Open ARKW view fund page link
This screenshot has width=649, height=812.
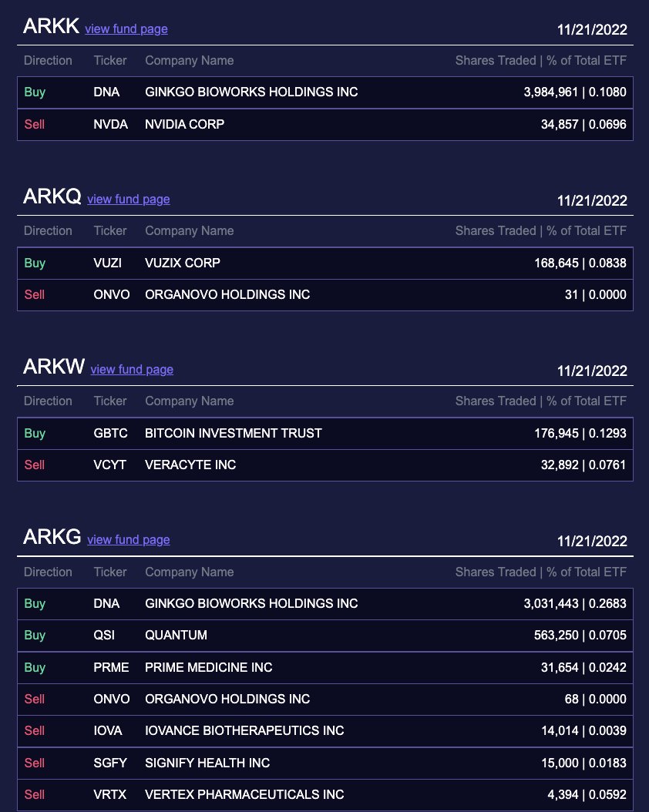click(132, 370)
